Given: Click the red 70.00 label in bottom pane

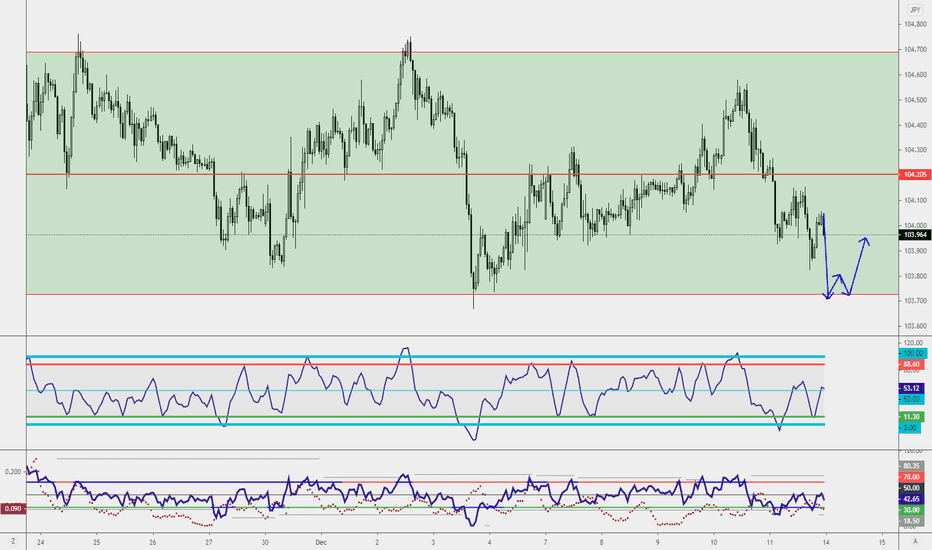Looking at the screenshot, I should pos(912,477).
